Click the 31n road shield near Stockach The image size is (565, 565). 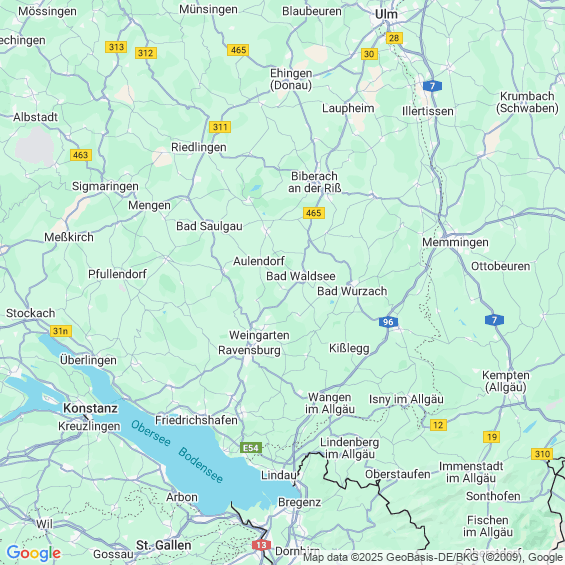point(61,331)
